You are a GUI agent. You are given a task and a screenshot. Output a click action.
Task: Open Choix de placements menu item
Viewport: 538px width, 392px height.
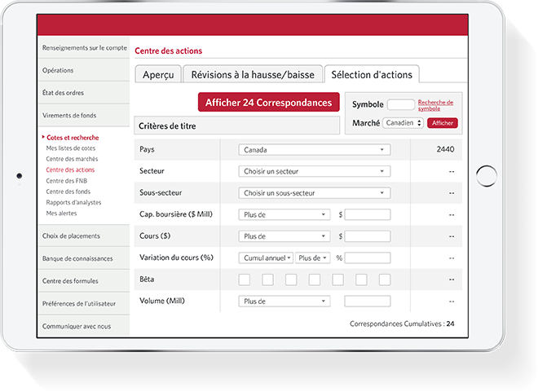(84, 236)
